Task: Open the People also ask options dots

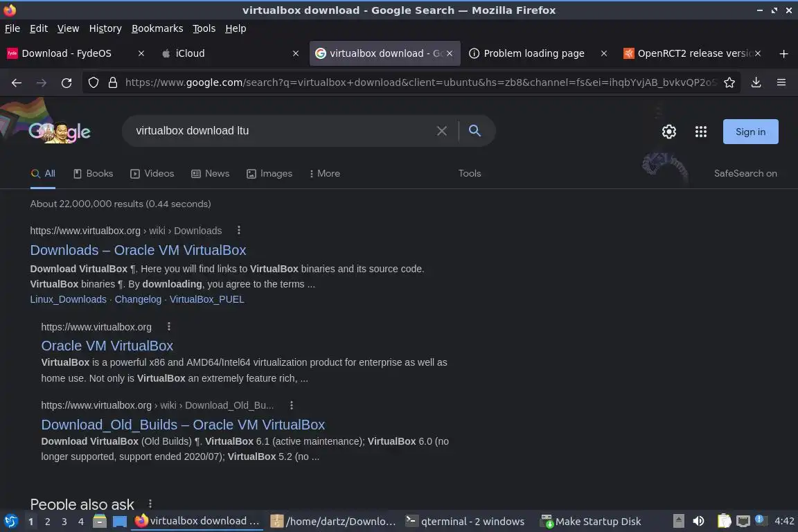Action: coord(150,504)
